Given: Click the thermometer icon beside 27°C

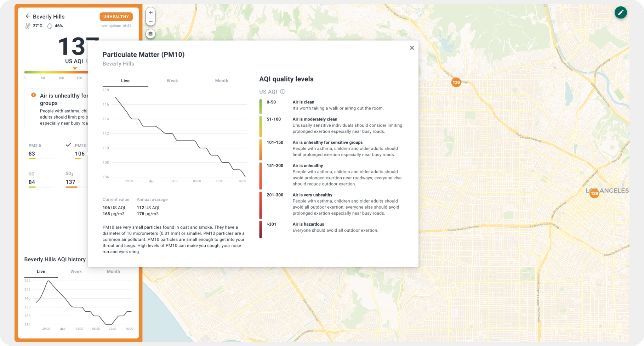Looking at the screenshot, I should coord(28,25).
